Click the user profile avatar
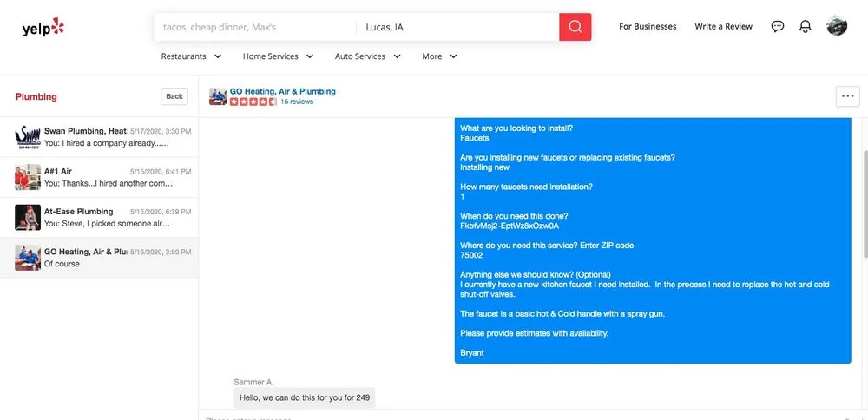The height and width of the screenshot is (420, 868). (x=837, y=26)
